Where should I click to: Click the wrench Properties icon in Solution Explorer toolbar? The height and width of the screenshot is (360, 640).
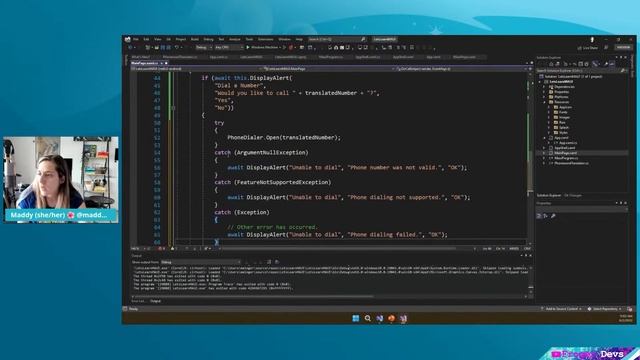605,64
